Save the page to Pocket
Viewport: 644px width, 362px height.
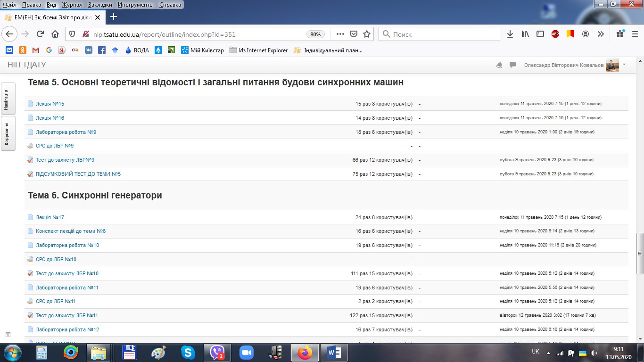click(x=354, y=34)
